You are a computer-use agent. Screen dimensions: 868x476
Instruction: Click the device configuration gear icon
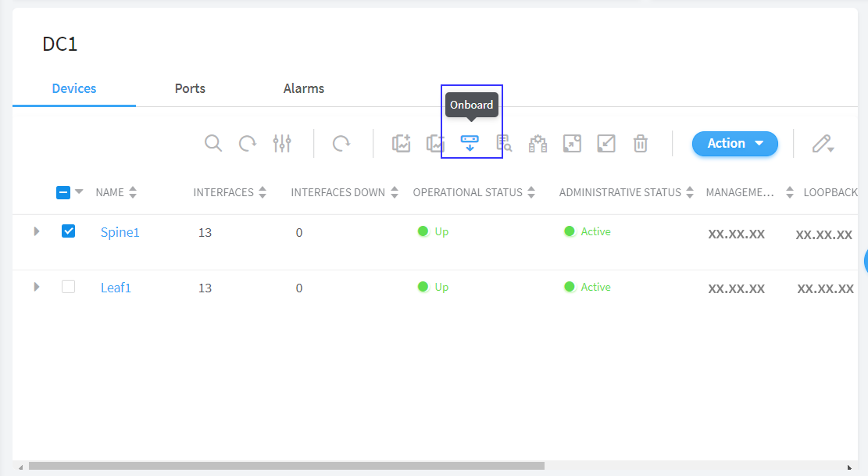click(x=538, y=143)
